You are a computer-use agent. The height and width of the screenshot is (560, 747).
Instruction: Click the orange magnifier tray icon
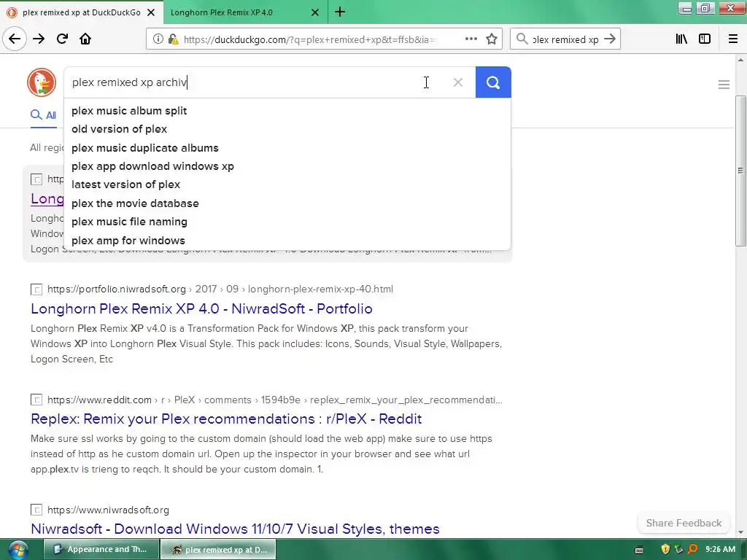pos(692,549)
